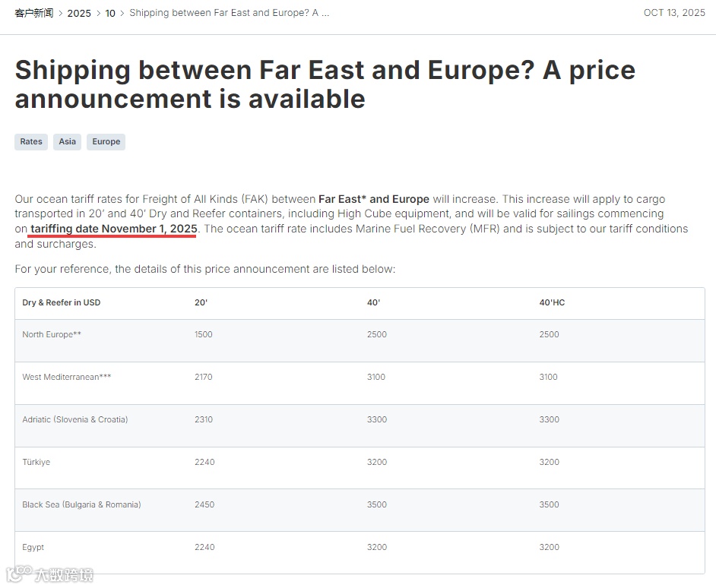This screenshot has width=716, height=588.
Task: Click the chevron right after 客户新闻
Action: [61, 13]
